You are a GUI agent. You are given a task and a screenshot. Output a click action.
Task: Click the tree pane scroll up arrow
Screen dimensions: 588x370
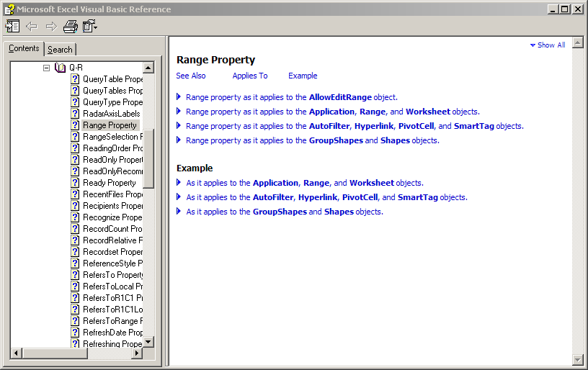point(148,68)
